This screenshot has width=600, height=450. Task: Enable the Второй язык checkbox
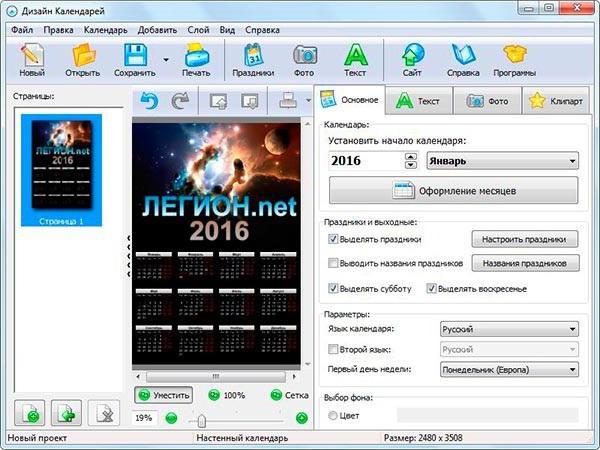point(333,349)
